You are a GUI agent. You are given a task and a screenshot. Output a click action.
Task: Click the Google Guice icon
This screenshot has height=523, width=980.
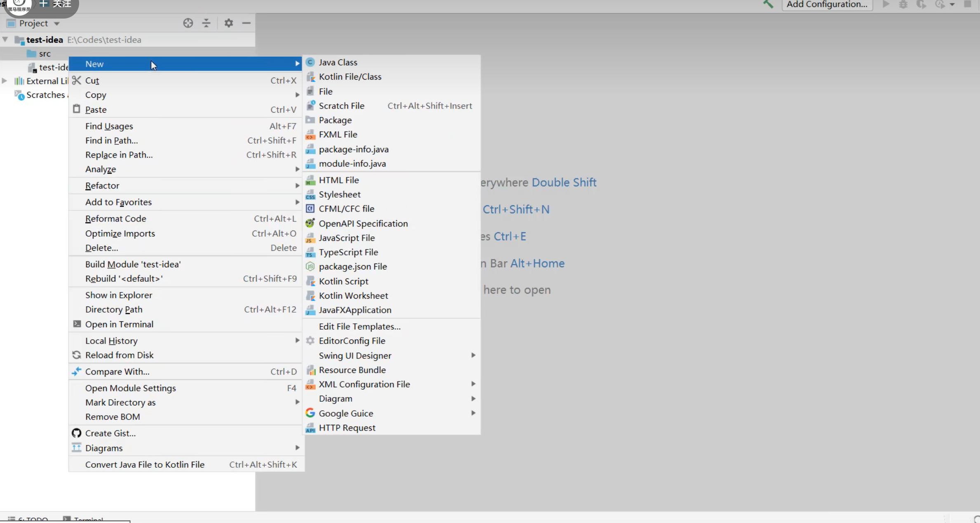click(310, 413)
